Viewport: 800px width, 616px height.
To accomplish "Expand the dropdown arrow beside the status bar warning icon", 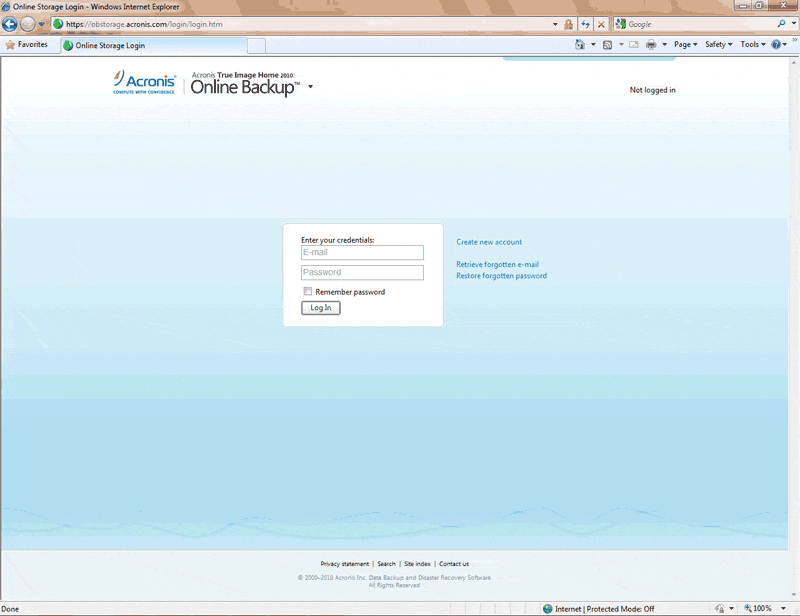I will click(x=731, y=608).
